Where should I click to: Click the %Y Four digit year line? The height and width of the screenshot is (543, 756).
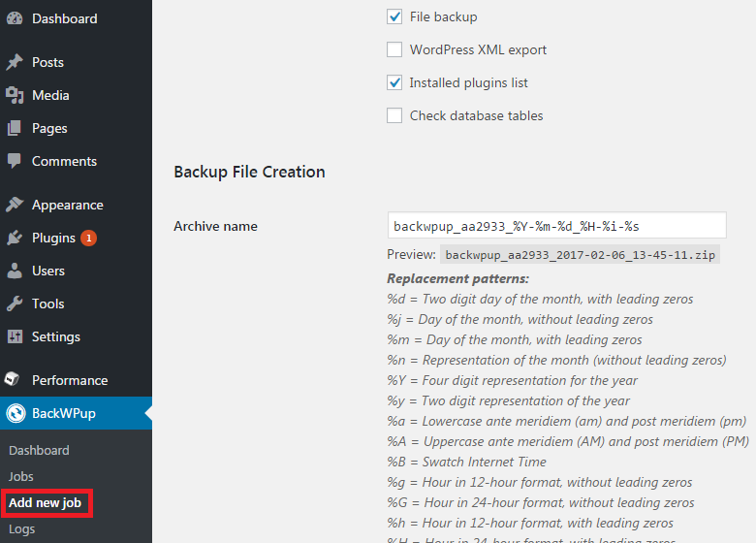tap(512, 380)
